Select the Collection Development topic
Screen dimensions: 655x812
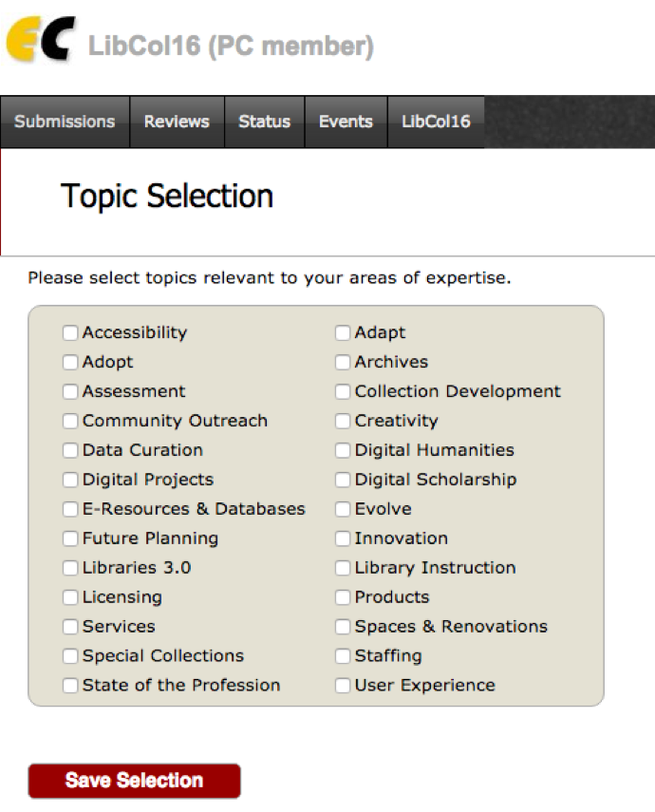tap(343, 391)
